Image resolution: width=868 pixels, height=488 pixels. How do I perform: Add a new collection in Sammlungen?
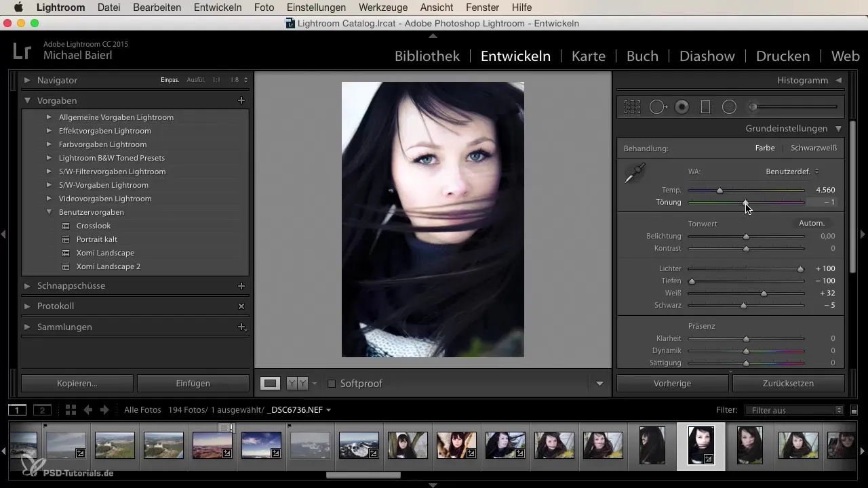point(241,327)
